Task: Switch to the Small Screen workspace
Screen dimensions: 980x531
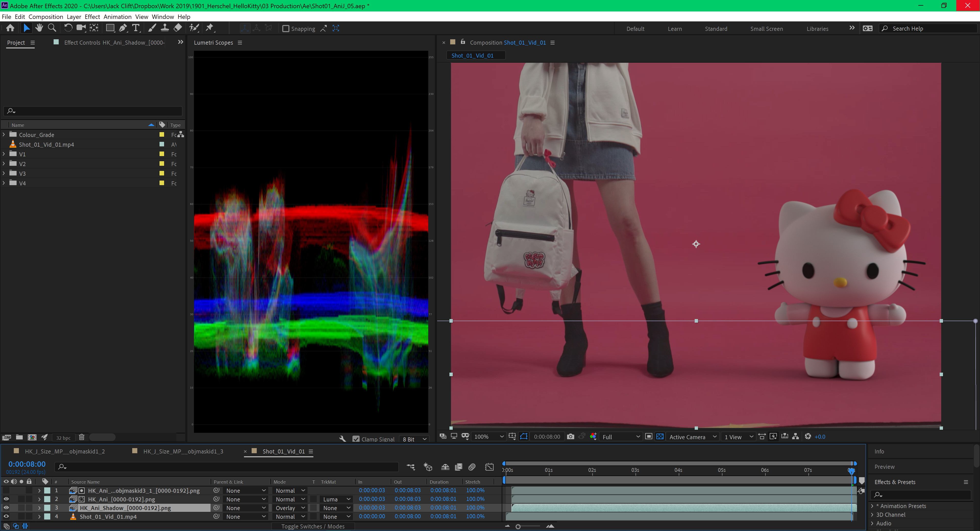Action: tap(766, 29)
